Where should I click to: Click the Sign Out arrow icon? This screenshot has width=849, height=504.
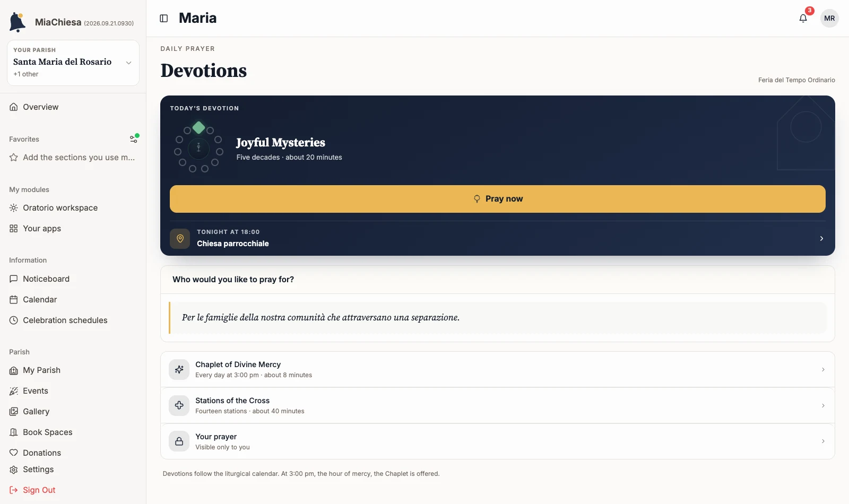tap(14, 490)
